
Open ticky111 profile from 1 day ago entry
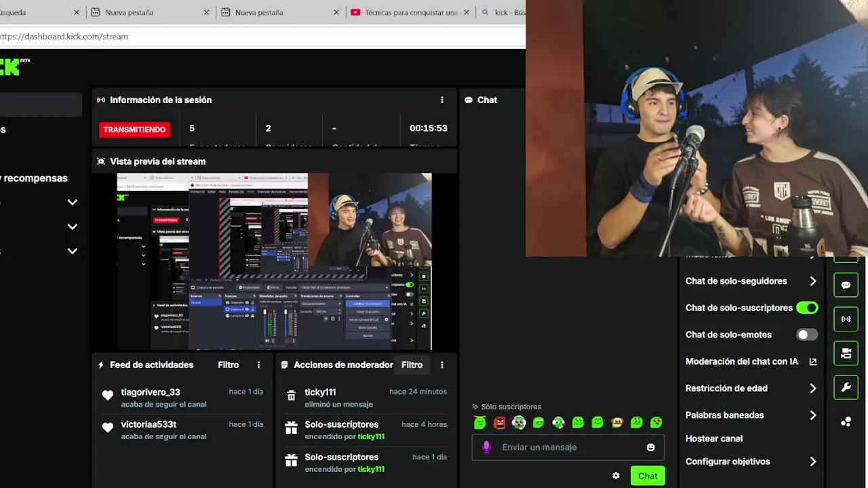(371, 469)
